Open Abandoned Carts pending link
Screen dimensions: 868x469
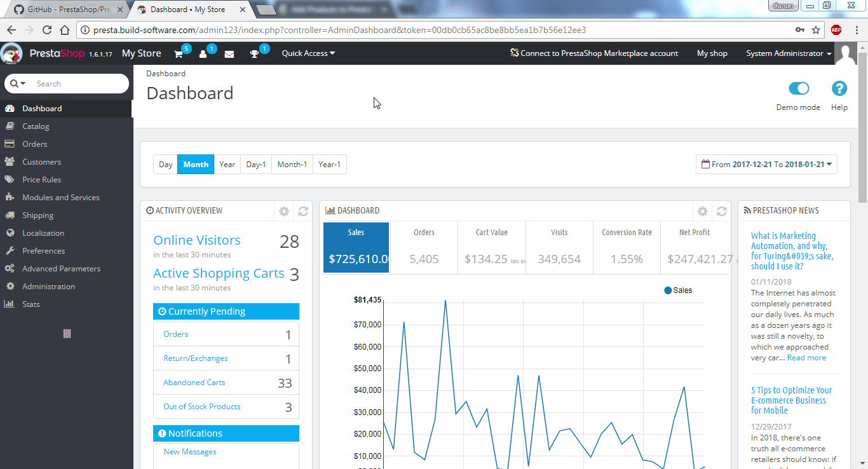click(x=194, y=383)
